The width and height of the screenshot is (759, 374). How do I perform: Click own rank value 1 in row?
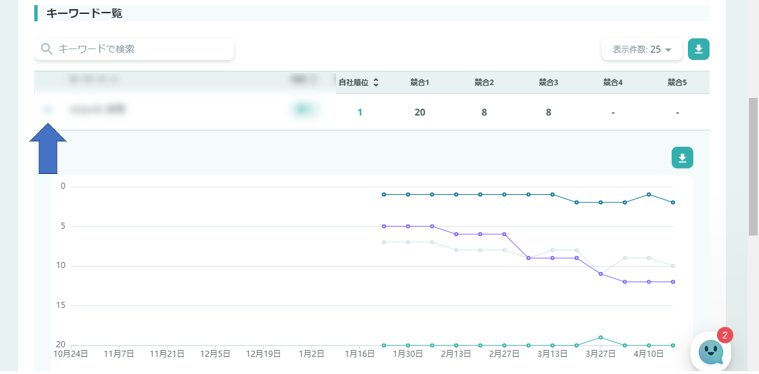coord(360,112)
